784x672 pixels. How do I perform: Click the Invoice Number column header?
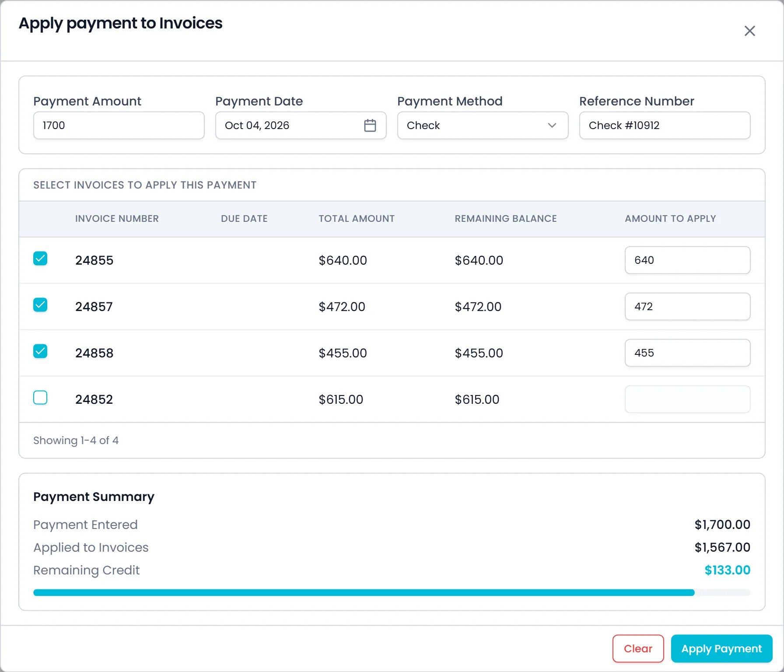(x=117, y=219)
